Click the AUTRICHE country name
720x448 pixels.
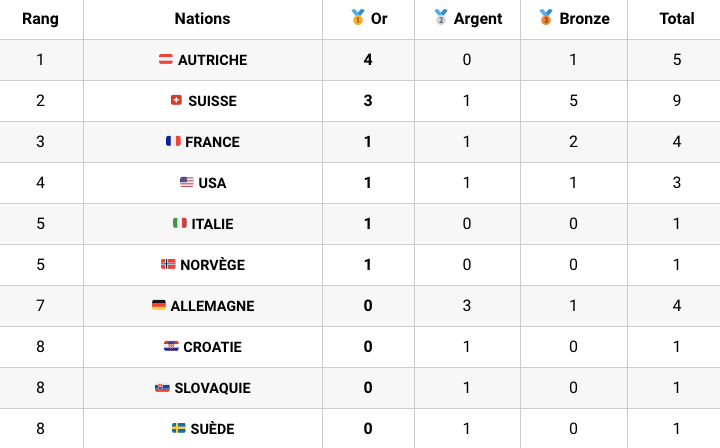[x=213, y=60]
